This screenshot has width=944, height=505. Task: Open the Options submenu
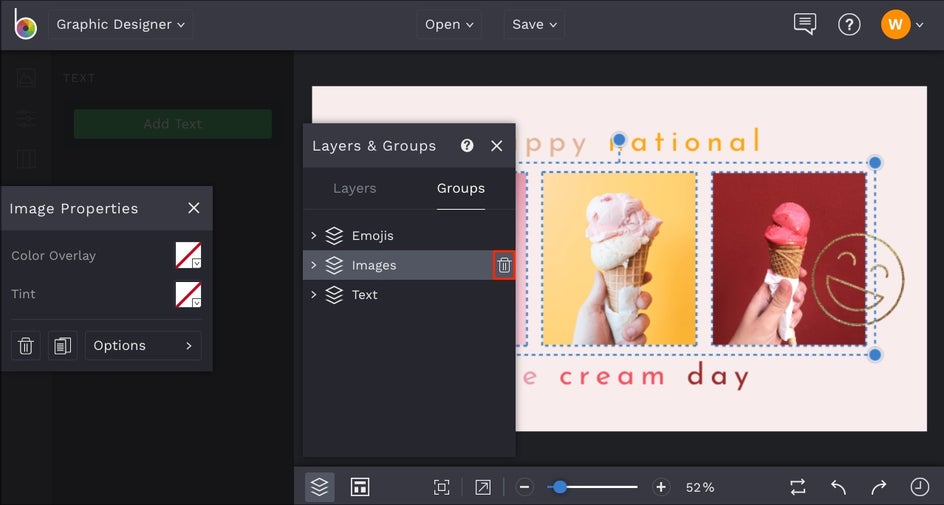click(x=143, y=345)
